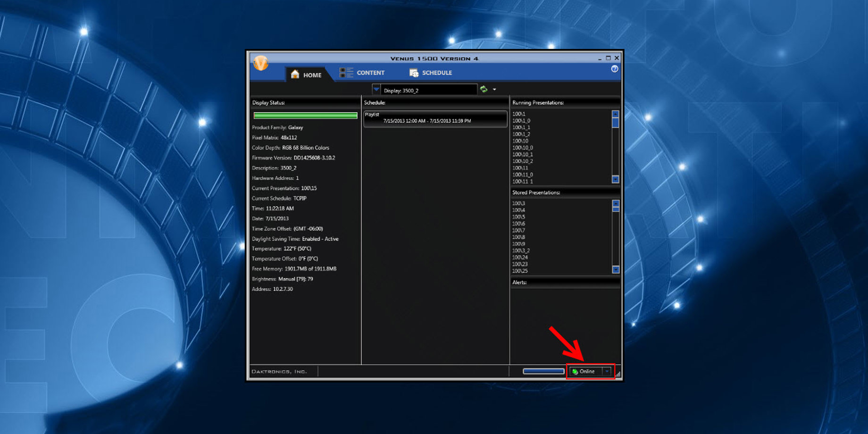Maximize the Venus 1500 window
868x434 pixels.
tap(608, 58)
